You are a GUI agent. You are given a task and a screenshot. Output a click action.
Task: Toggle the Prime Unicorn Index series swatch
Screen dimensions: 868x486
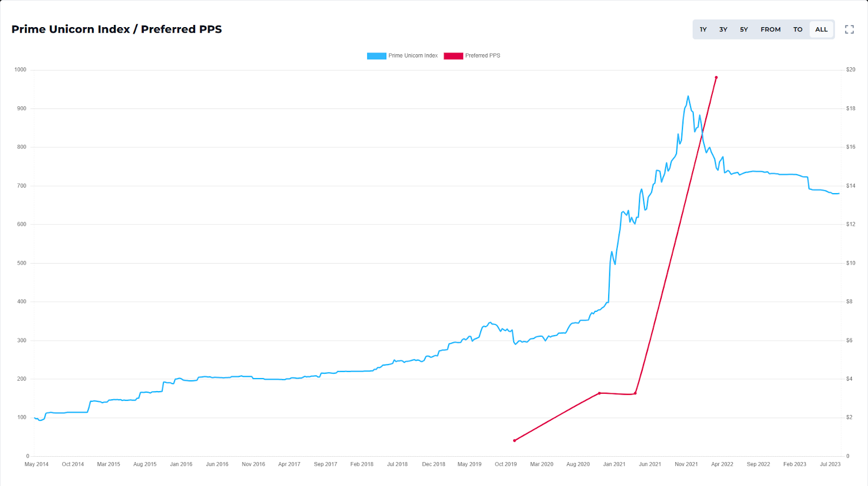click(x=376, y=56)
